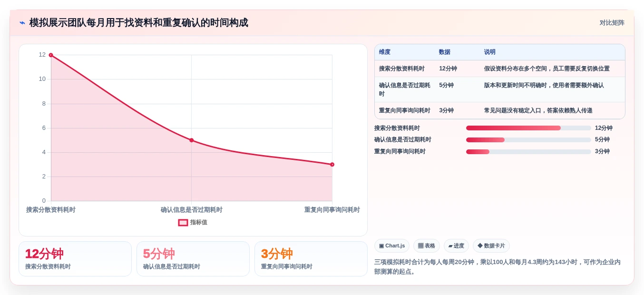This screenshot has height=295, width=644.
Task: Click progress row label 搜索分散资料耗时
Action: coord(397,128)
